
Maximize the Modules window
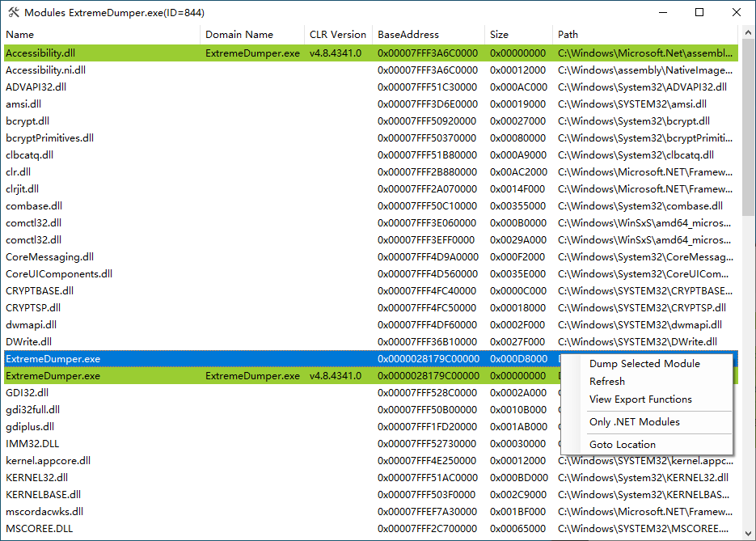[699, 13]
